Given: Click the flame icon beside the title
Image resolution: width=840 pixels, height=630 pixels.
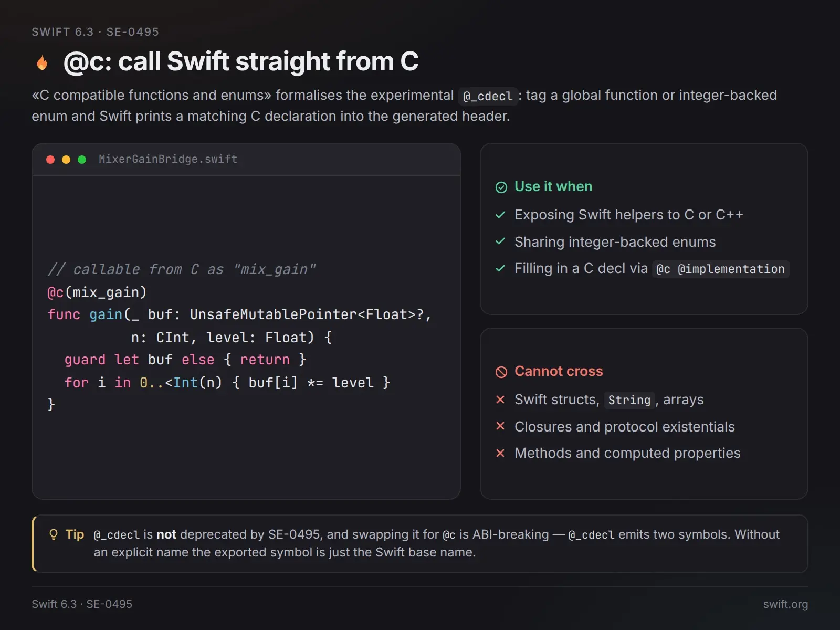Looking at the screenshot, I should [x=42, y=62].
